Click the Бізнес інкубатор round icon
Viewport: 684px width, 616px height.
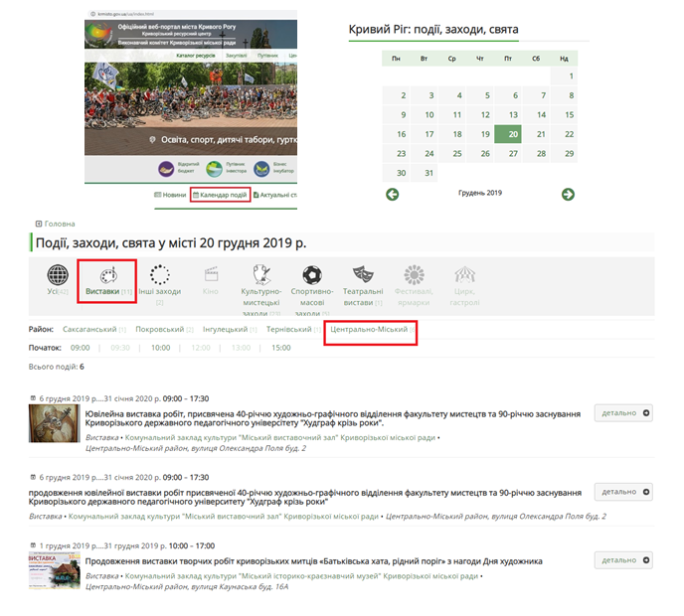[261, 169]
